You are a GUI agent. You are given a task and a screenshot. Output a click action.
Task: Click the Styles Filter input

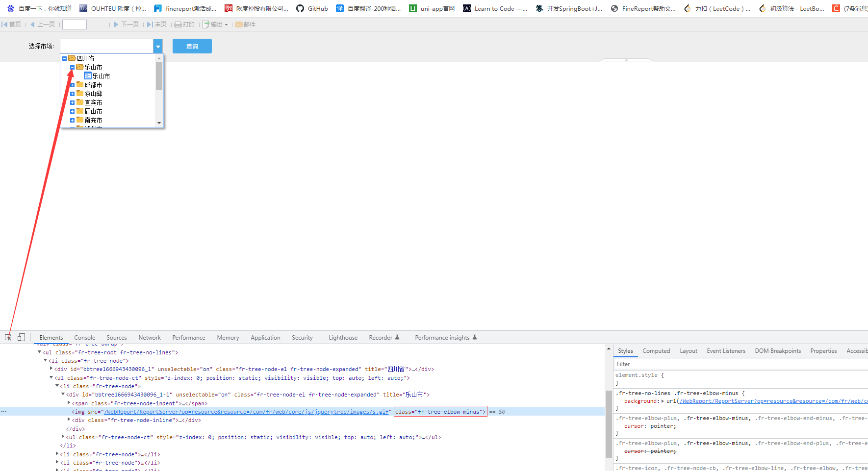pos(740,364)
